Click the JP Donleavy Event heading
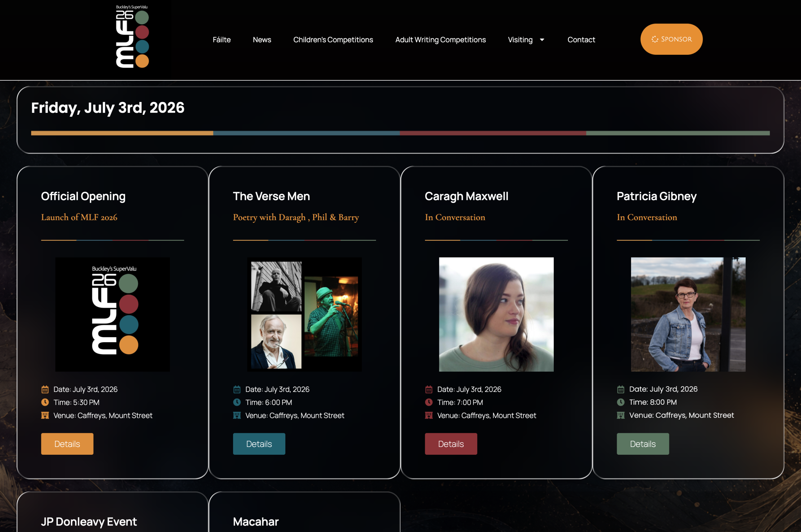The height and width of the screenshot is (532, 801). [x=89, y=522]
